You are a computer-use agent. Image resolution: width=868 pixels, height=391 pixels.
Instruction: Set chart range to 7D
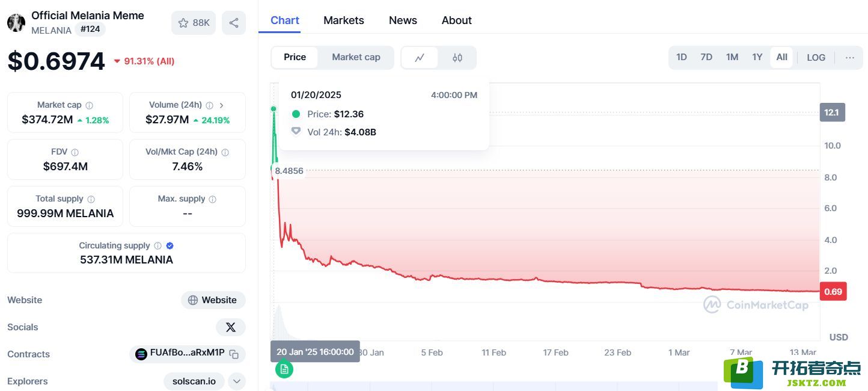pos(706,57)
